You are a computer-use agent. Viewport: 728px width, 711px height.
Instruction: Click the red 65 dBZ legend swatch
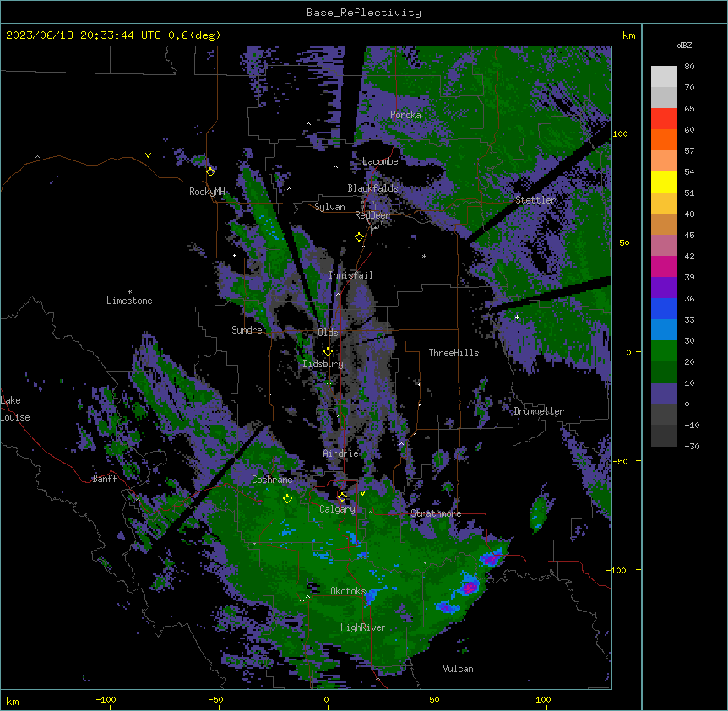[x=664, y=119]
